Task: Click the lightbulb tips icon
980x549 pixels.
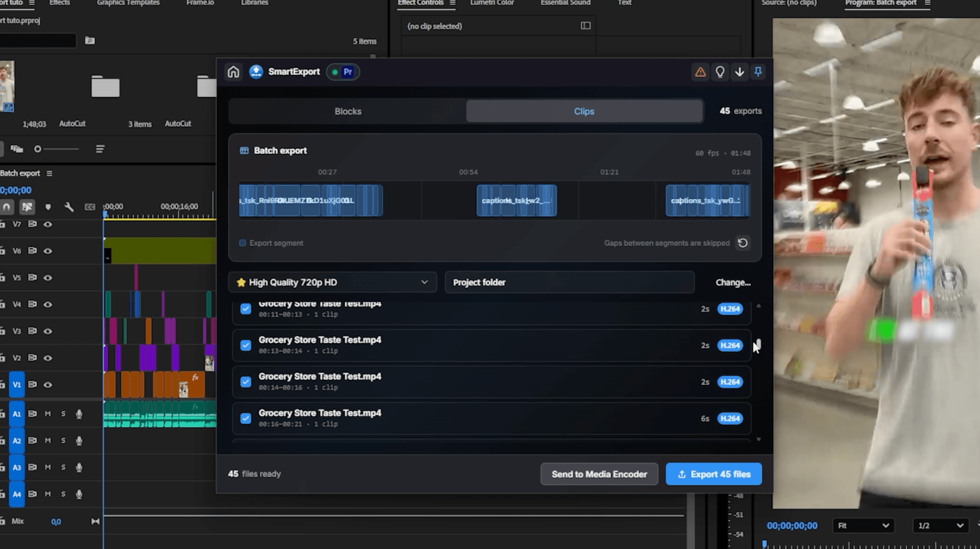Action: 720,72
